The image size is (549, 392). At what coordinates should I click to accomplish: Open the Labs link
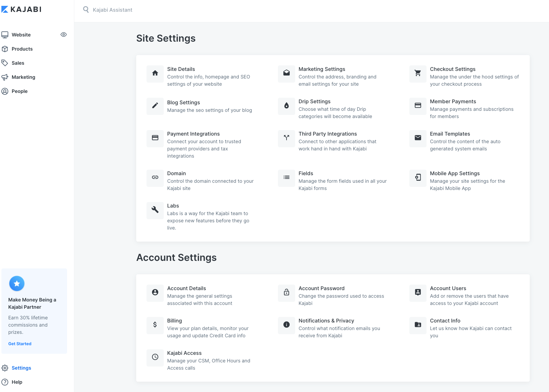pyautogui.click(x=173, y=206)
